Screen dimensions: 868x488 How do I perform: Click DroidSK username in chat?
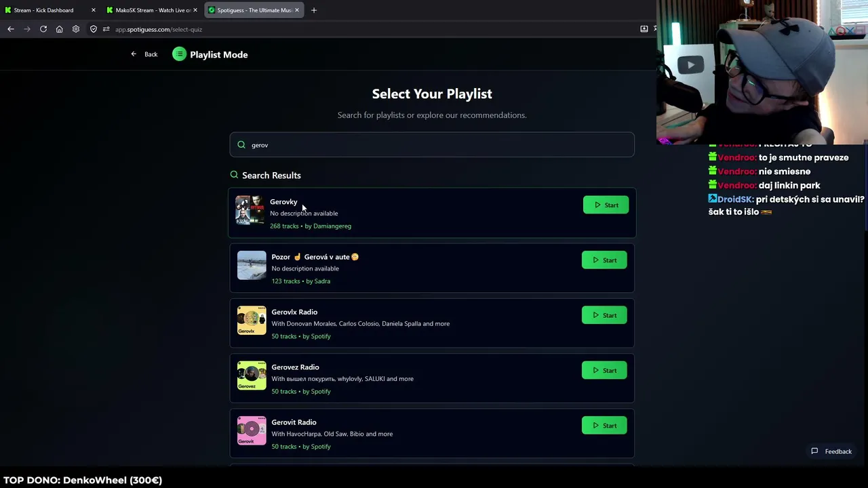coord(736,199)
